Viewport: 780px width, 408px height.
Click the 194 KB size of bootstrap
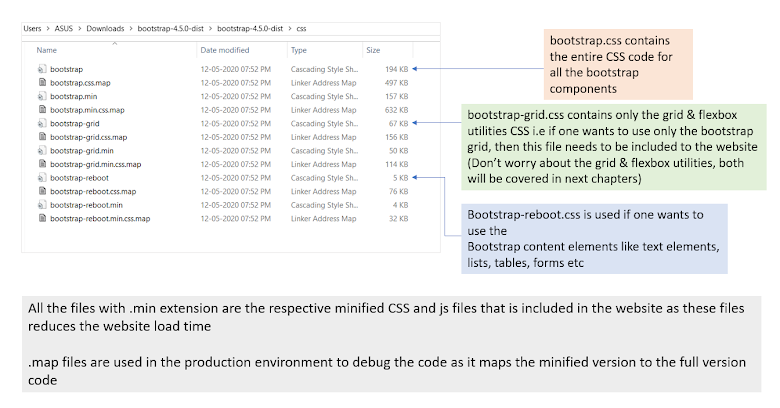point(396,69)
